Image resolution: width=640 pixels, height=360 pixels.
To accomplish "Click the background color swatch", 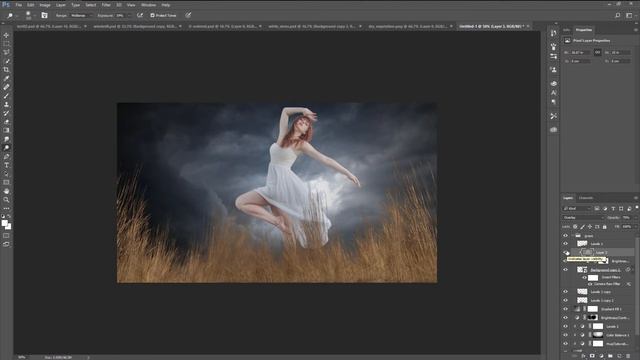I will pos(8,227).
